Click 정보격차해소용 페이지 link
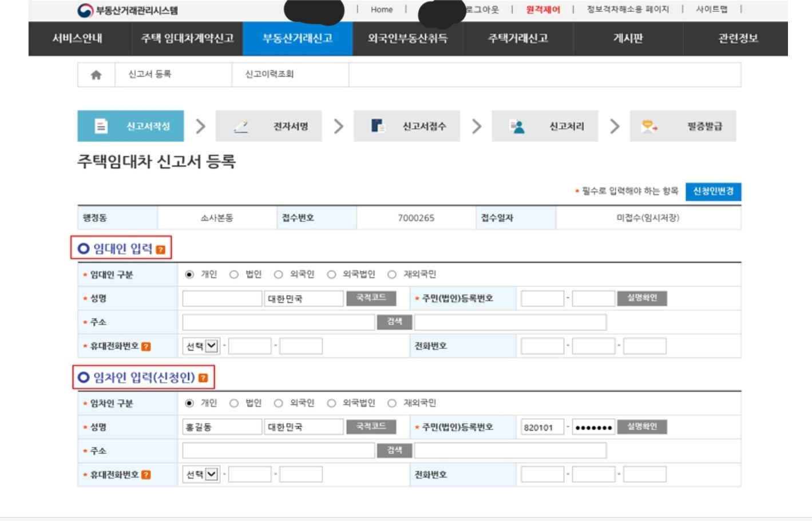812x521 pixels. tap(628, 10)
